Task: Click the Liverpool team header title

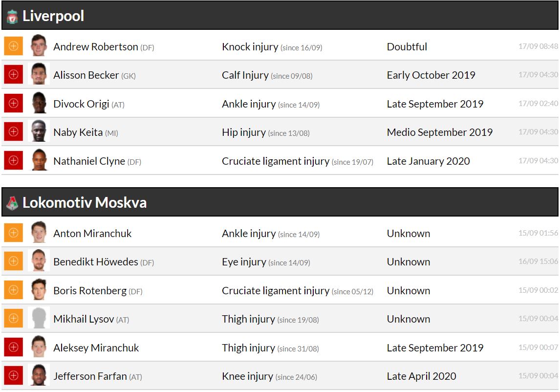Action: tap(53, 16)
